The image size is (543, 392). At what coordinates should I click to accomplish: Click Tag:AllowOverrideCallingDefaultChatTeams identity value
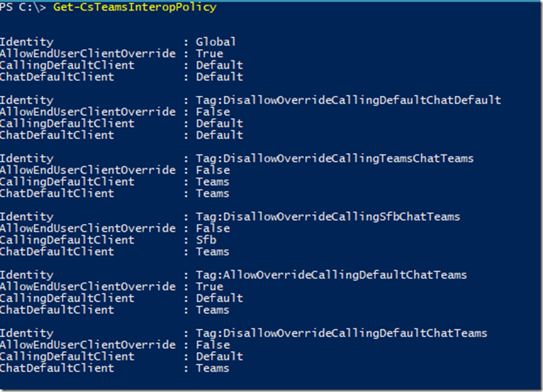tap(331, 275)
